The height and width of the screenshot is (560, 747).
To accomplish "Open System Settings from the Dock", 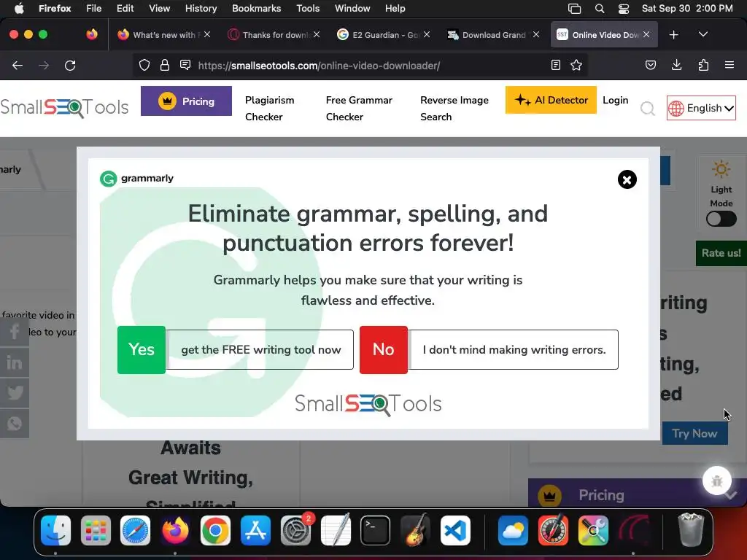I will [x=295, y=531].
